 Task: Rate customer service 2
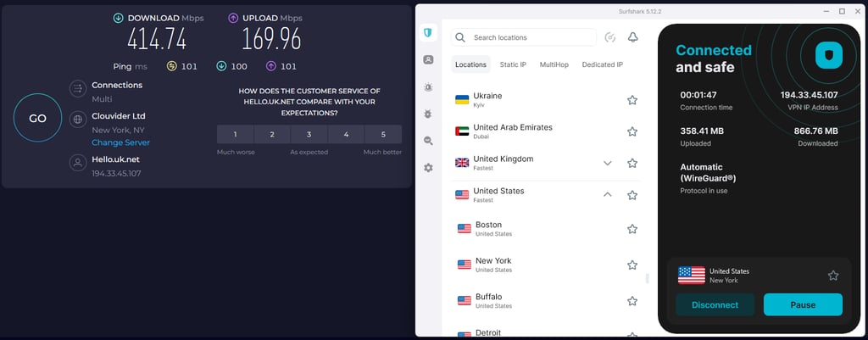click(272, 135)
